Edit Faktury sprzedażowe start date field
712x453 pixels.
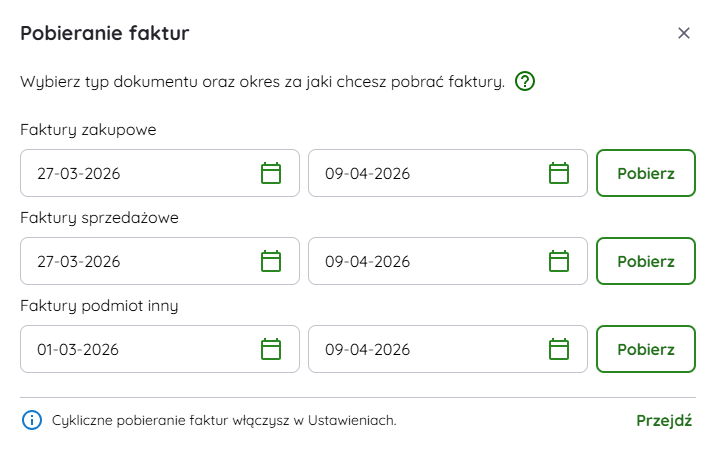[130, 261]
